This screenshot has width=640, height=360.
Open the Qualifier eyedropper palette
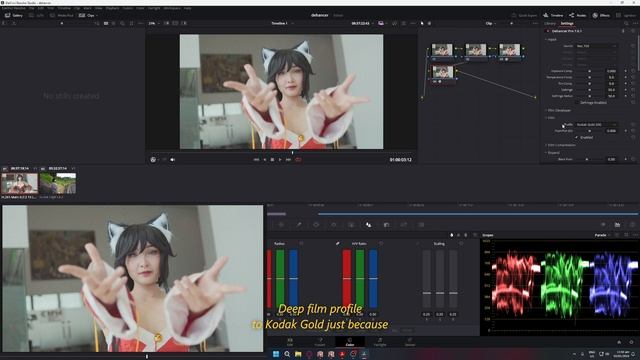pyautogui.click(x=299, y=224)
